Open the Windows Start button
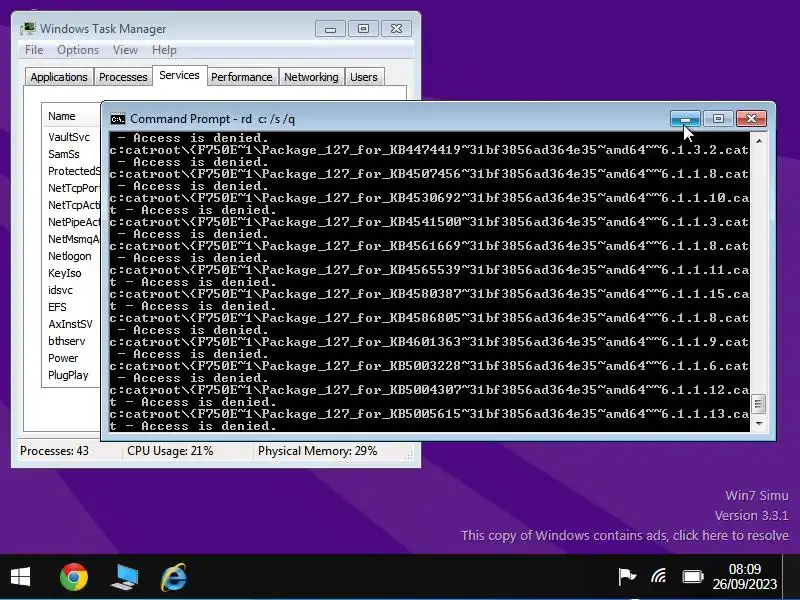The image size is (800, 600). coord(20,577)
